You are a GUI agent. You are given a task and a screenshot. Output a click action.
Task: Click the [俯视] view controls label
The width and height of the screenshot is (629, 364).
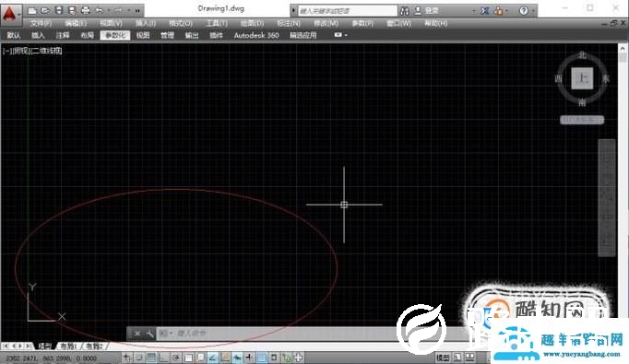point(21,51)
